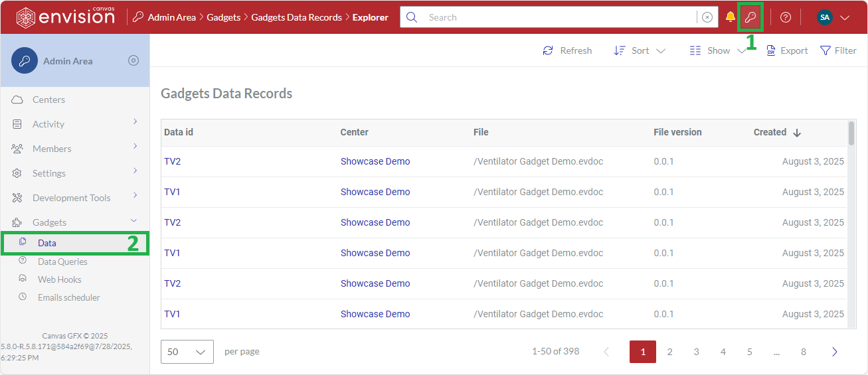Open Showcase Demo center in first row
The image size is (868, 375).
(x=375, y=161)
